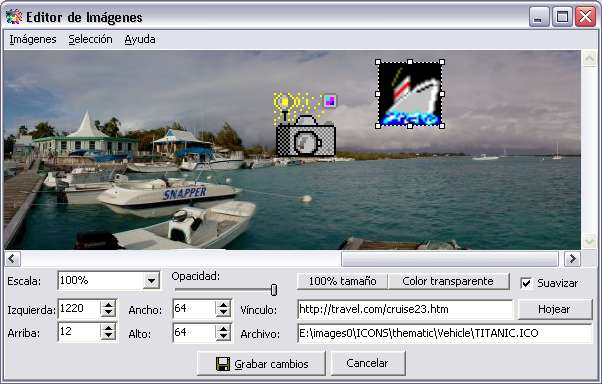This screenshot has width=602, height=384.
Task: Open the Selección menu
Action: (x=91, y=39)
